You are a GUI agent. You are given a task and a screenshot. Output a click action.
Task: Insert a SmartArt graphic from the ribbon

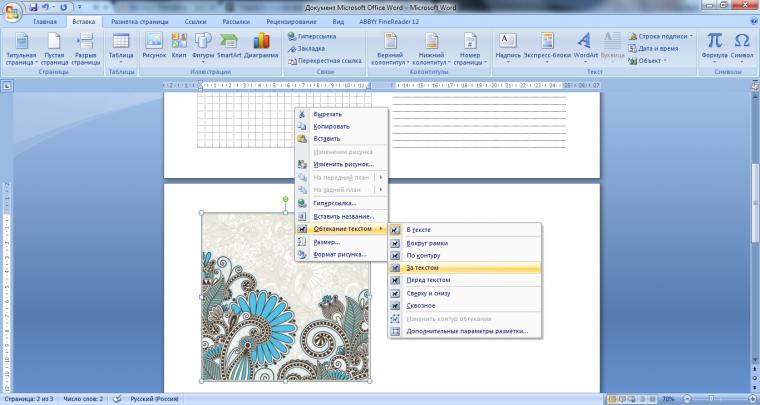[x=230, y=45]
